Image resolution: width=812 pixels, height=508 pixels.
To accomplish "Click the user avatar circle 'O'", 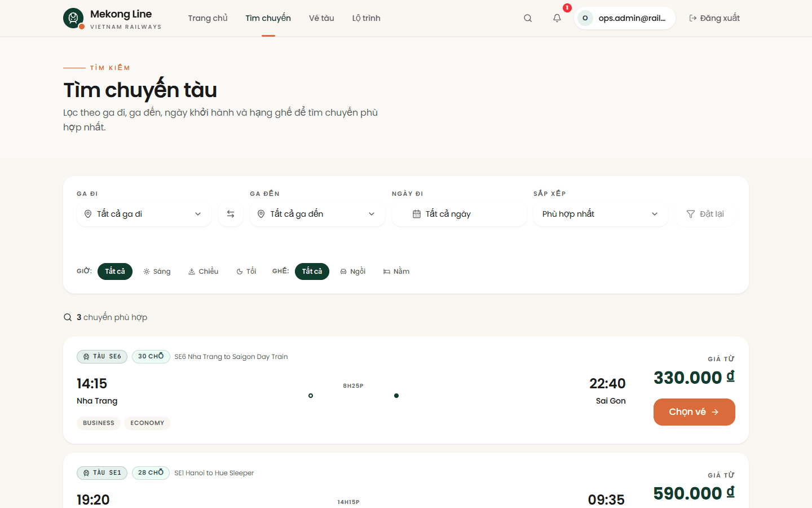I will click(x=585, y=18).
